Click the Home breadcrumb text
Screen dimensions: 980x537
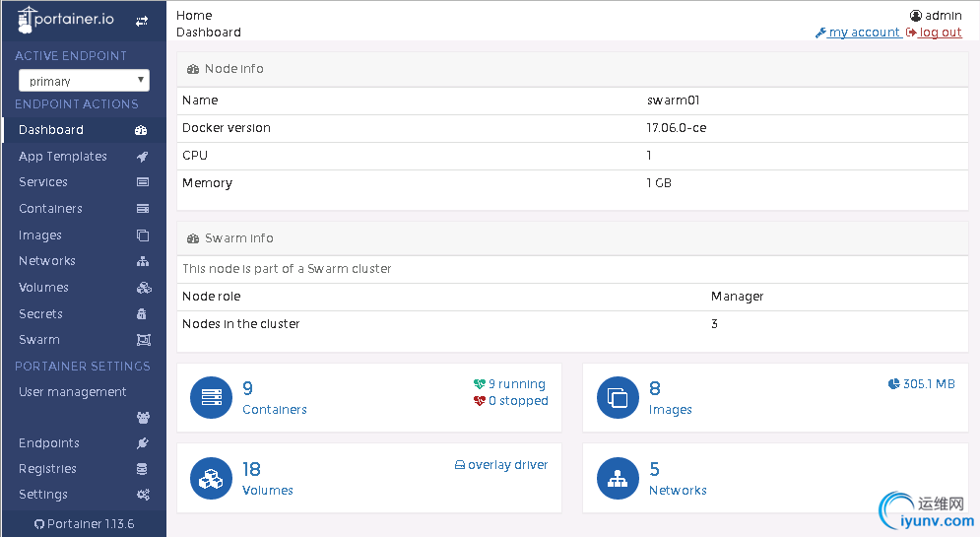(194, 16)
